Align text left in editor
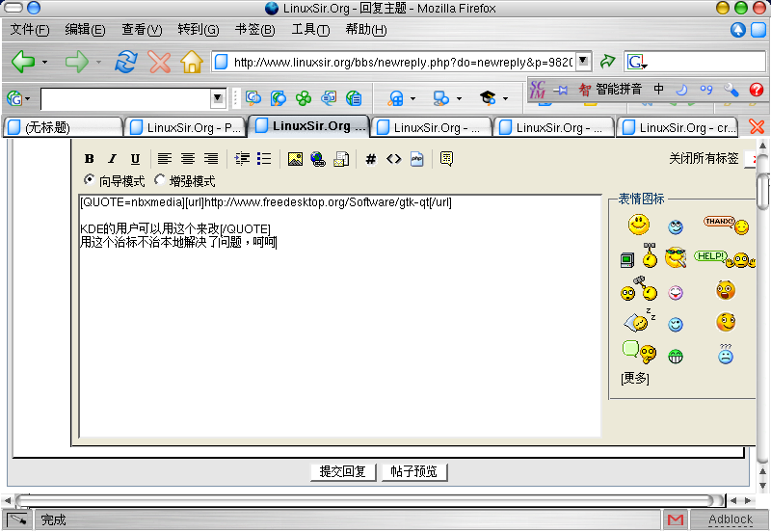 pyautogui.click(x=164, y=159)
